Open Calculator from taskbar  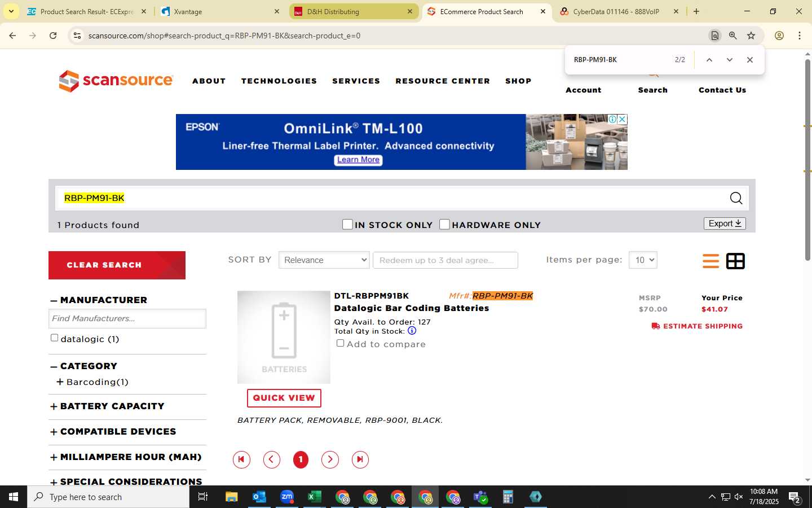click(x=507, y=497)
